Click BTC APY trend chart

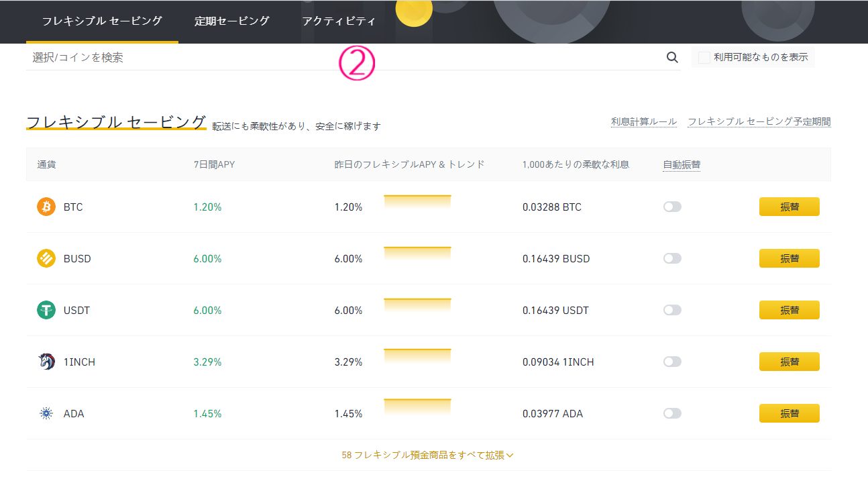click(x=417, y=202)
